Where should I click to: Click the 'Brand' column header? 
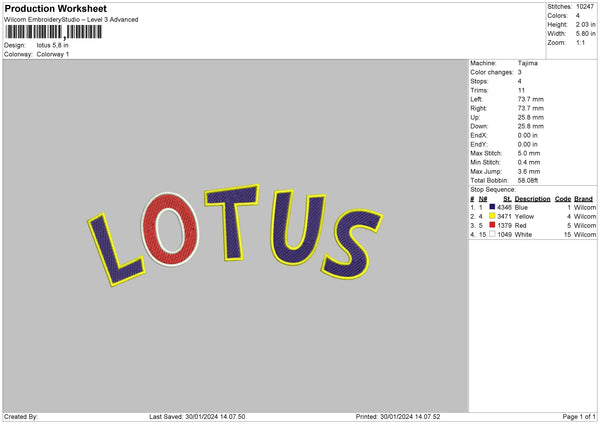tap(583, 199)
